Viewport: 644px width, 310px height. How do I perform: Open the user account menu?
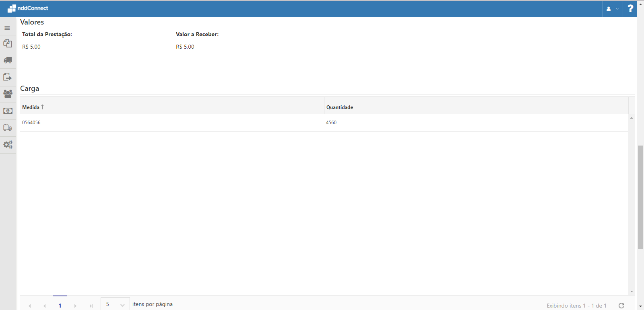[612, 9]
